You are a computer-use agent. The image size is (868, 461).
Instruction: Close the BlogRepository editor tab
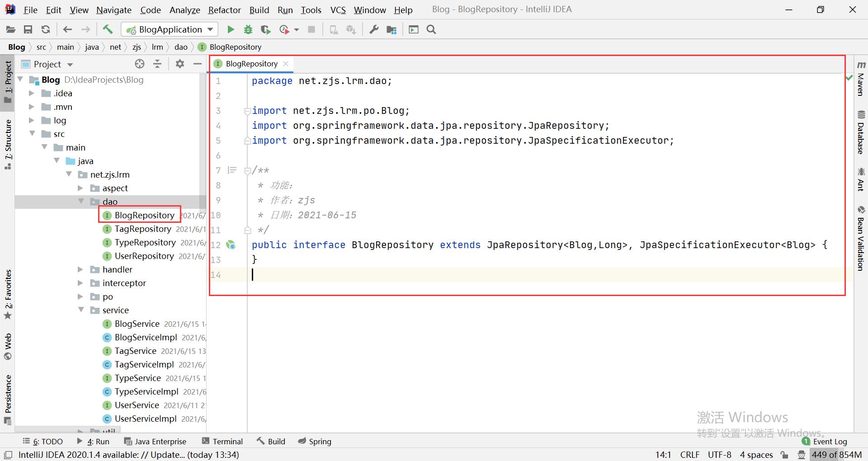click(x=286, y=64)
